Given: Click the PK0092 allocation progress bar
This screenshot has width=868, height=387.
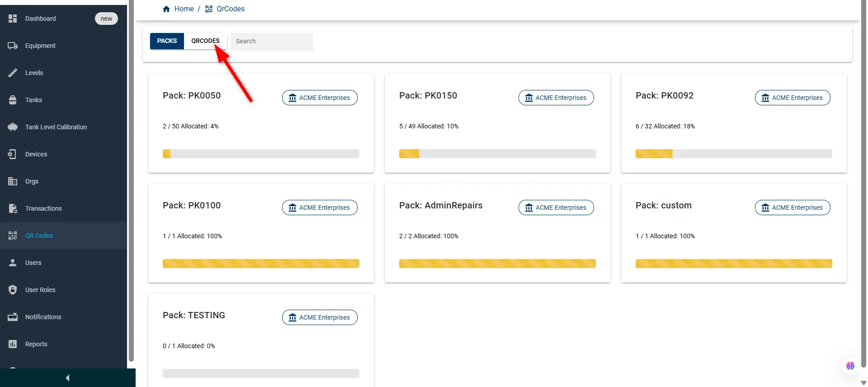Looking at the screenshot, I should point(734,154).
